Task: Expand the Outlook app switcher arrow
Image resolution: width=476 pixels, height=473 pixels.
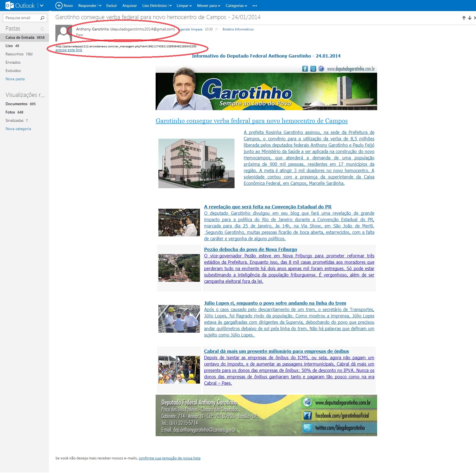Action: pyautogui.click(x=42, y=6)
